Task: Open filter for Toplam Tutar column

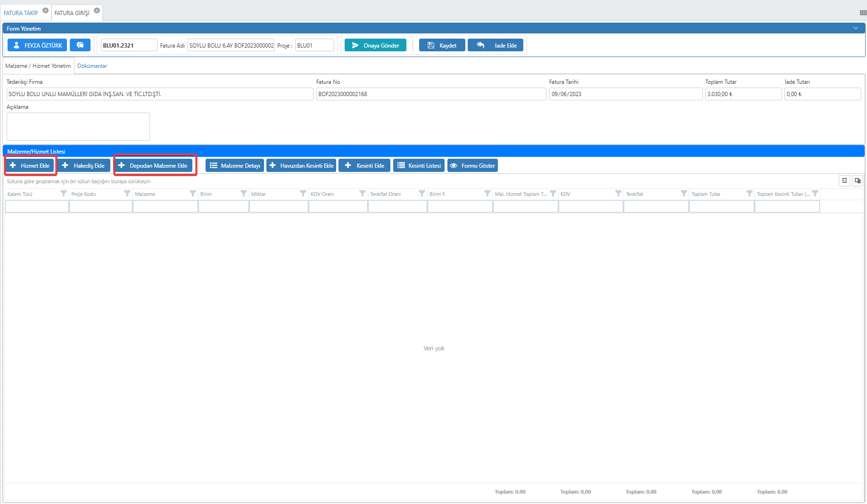Action: pyautogui.click(x=749, y=194)
